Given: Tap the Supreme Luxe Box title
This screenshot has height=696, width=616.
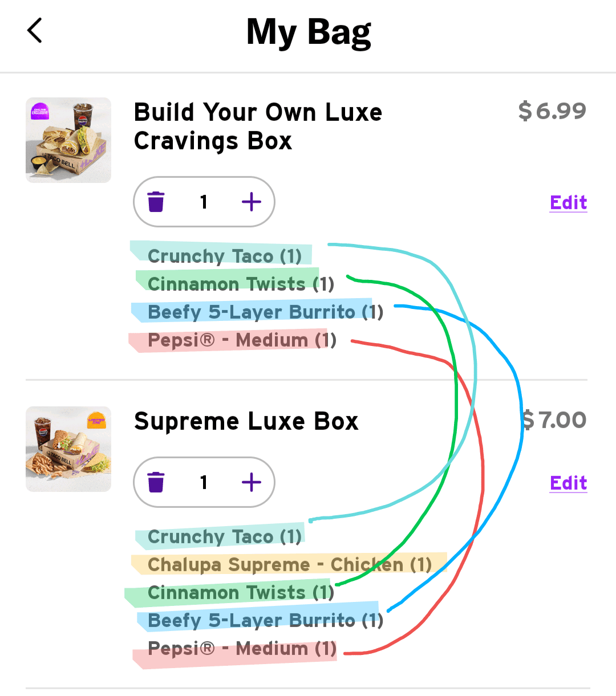Looking at the screenshot, I should click(246, 421).
